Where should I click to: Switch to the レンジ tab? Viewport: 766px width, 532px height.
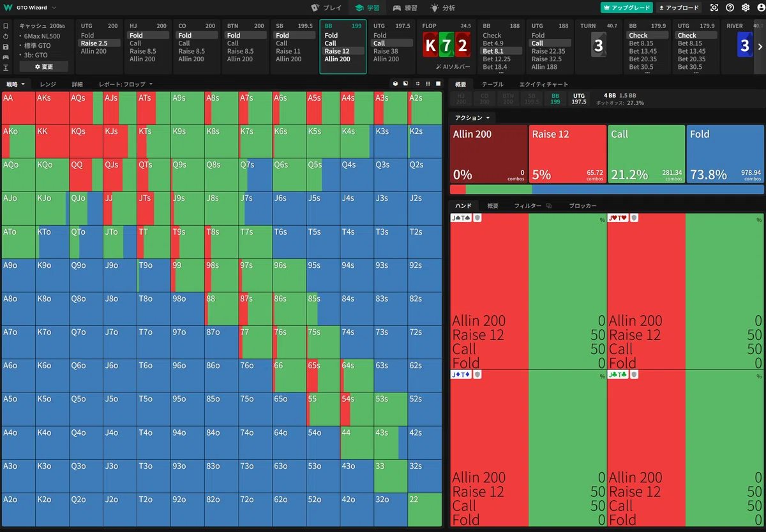pyautogui.click(x=48, y=84)
